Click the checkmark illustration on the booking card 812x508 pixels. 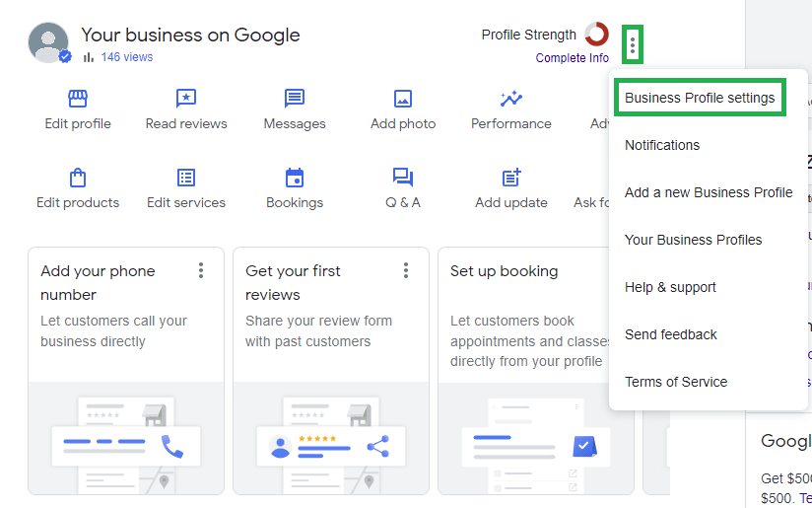[x=584, y=446]
